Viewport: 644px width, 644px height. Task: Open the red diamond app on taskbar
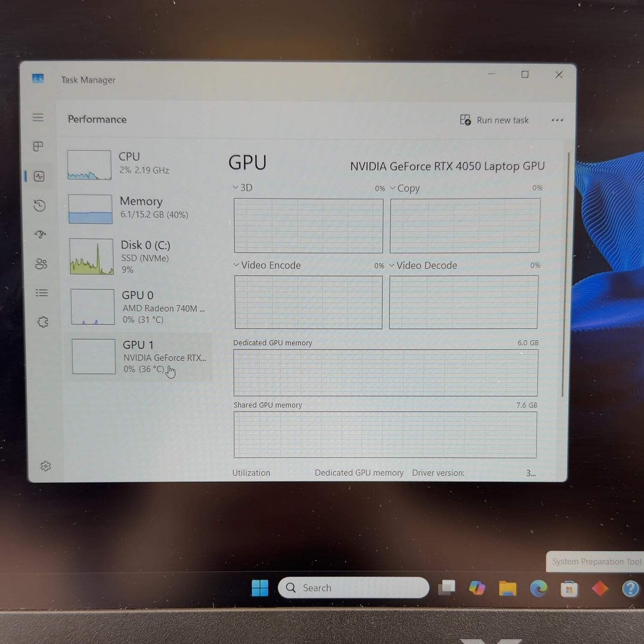[x=600, y=588]
